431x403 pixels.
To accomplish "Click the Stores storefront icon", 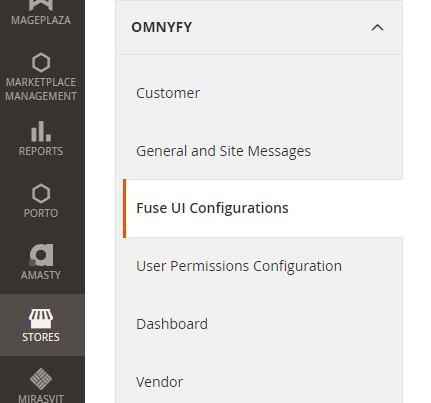I will pos(41,319).
